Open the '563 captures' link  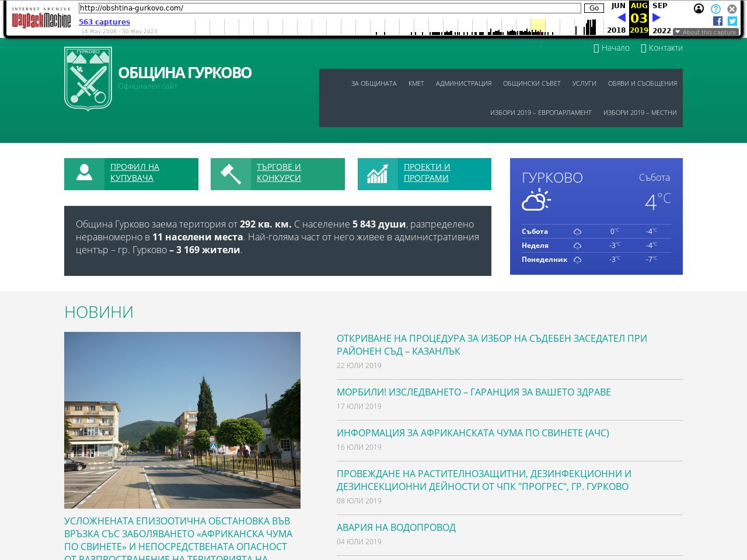point(104,22)
